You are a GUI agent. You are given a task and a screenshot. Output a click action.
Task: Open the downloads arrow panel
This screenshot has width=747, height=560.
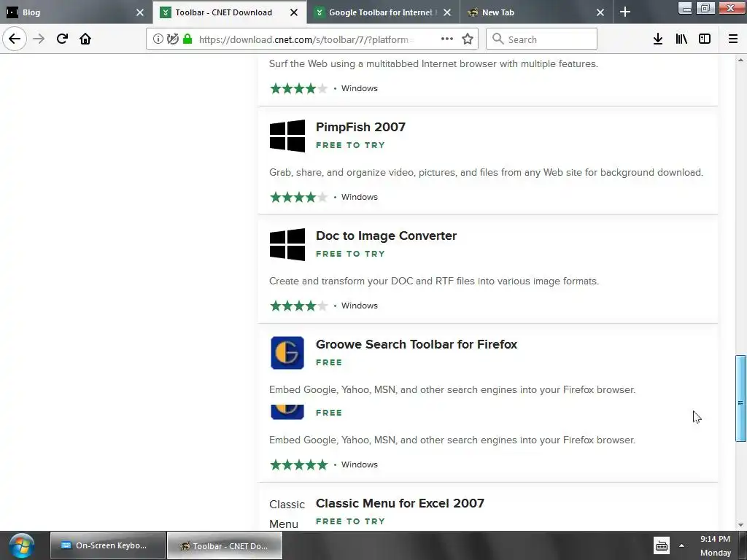point(658,39)
